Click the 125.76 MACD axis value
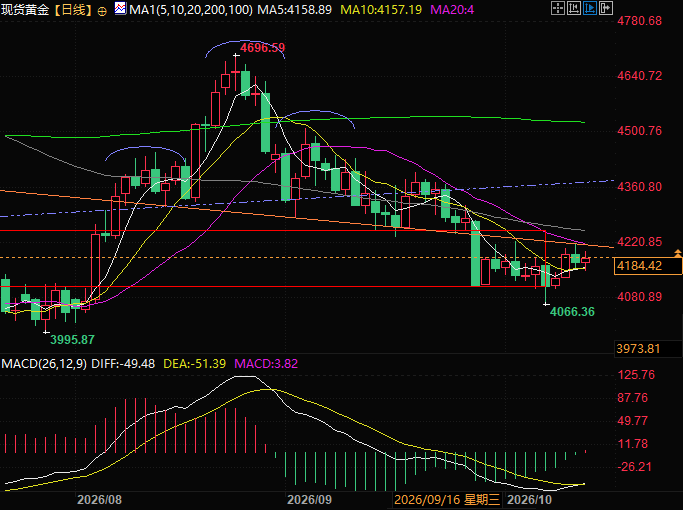 click(636, 375)
